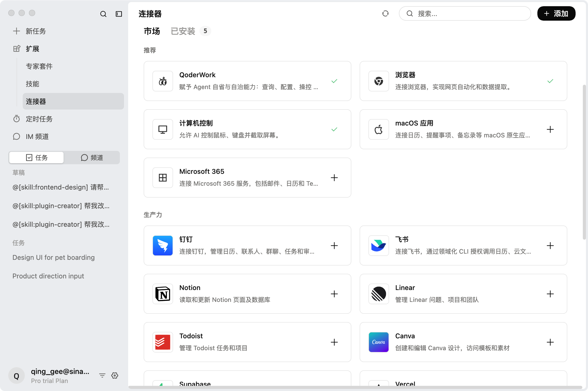Open the sidebar search icon
588x391 pixels.
point(103,14)
